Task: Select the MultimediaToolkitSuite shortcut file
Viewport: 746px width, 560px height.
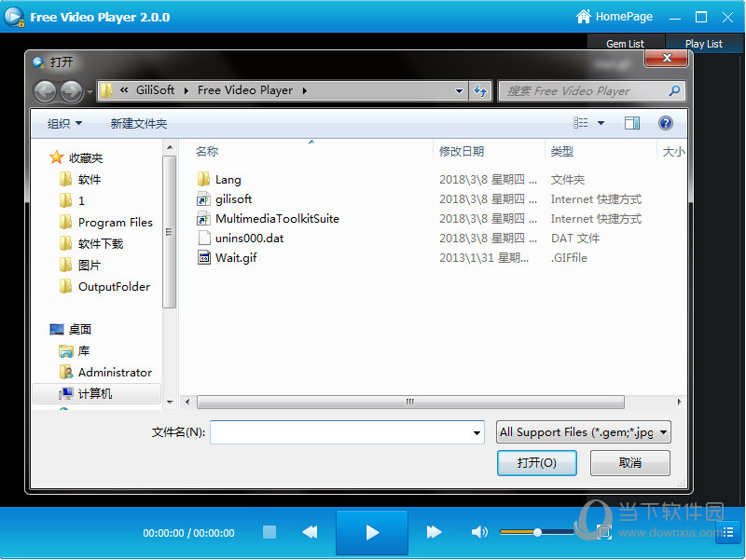Action: [277, 218]
